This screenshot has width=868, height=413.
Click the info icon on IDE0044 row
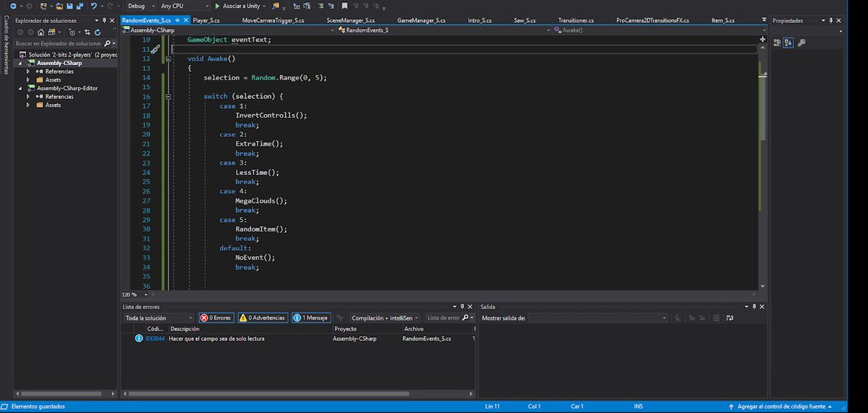(x=140, y=339)
